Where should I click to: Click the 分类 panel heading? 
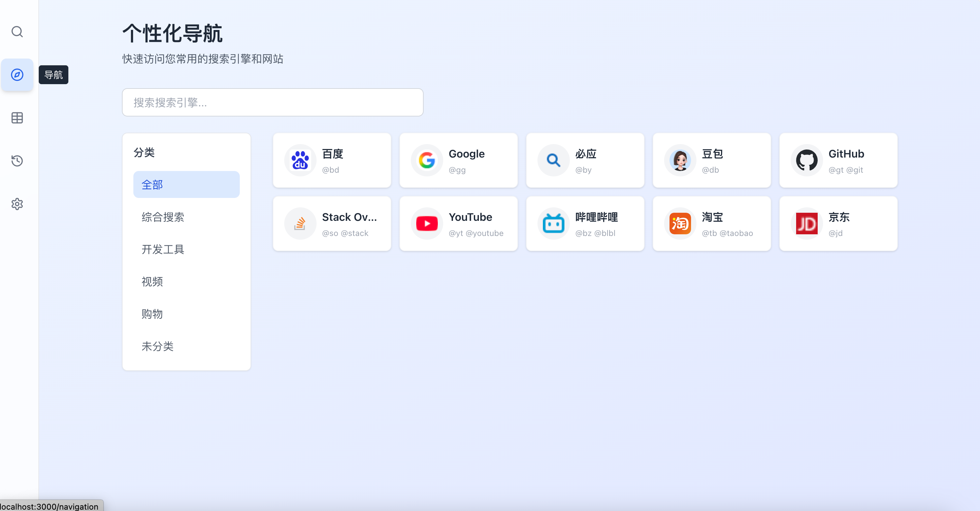144,152
